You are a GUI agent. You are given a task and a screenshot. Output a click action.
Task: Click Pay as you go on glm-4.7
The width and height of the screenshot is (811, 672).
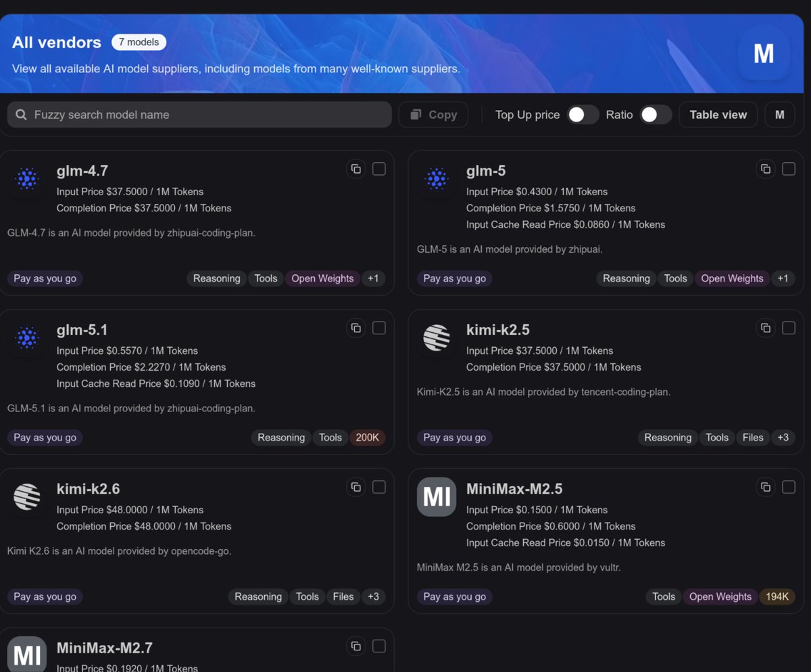45,278
